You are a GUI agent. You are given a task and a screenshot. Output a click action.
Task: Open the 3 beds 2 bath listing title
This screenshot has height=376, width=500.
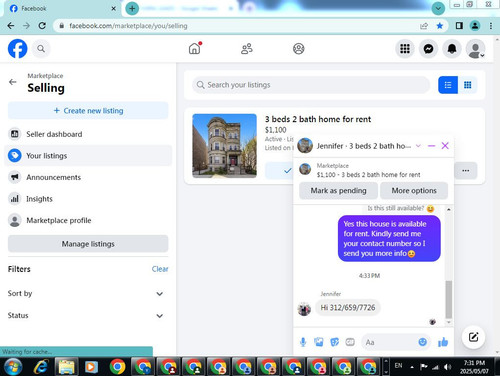click(318, 119)
